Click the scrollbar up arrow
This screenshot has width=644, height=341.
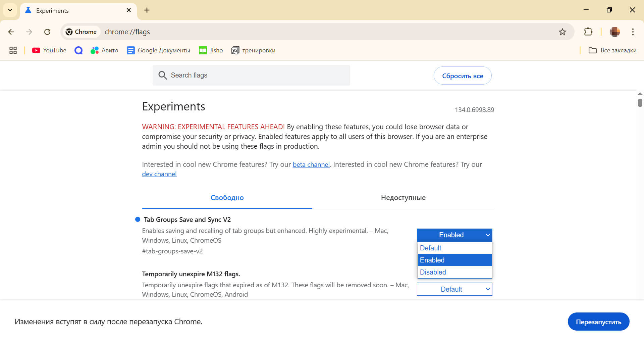coord(640,94)
